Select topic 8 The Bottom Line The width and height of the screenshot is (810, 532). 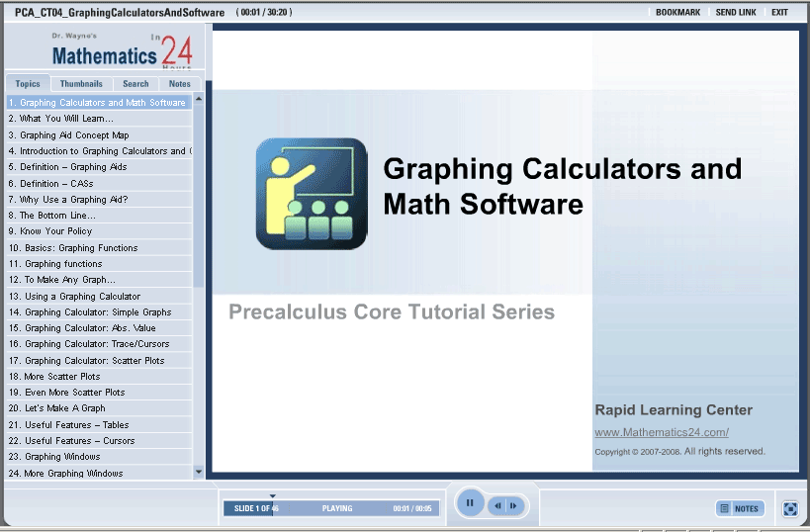(x=99, y=216)
